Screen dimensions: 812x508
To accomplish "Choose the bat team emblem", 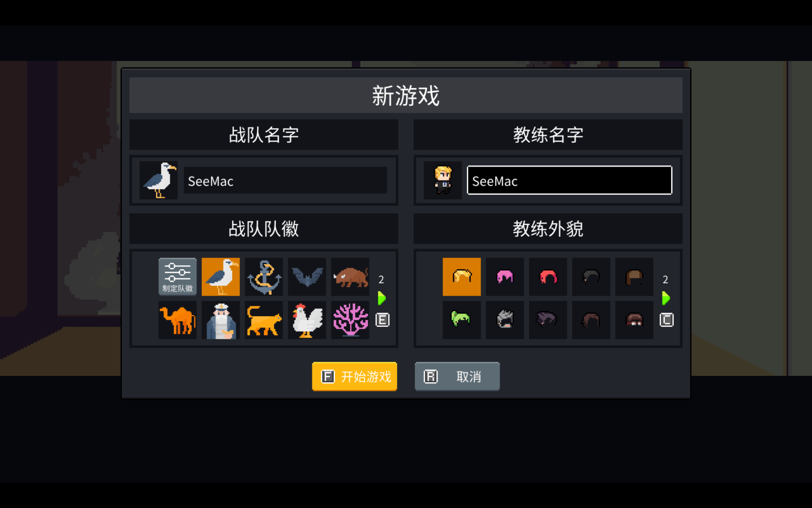I will click(307, 277).
